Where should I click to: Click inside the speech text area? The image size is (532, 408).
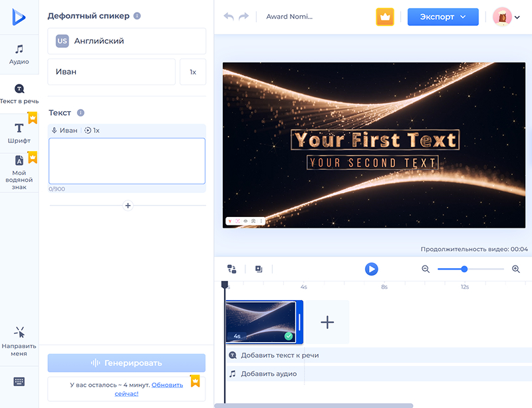pos(126,160)
